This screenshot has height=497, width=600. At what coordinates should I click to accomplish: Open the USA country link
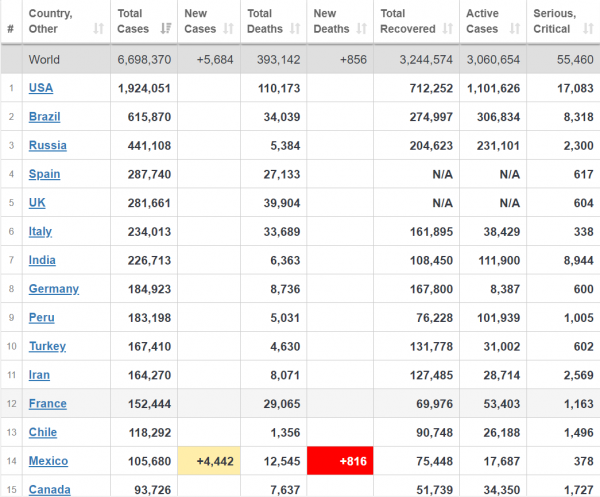coord(41,88)
